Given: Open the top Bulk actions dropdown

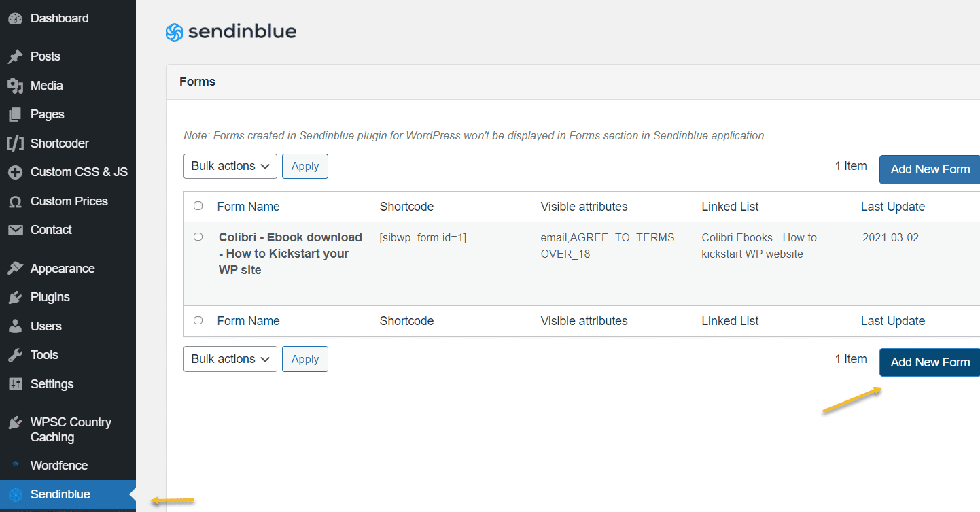Looking at the screenshot, I should tap(230, 166).
